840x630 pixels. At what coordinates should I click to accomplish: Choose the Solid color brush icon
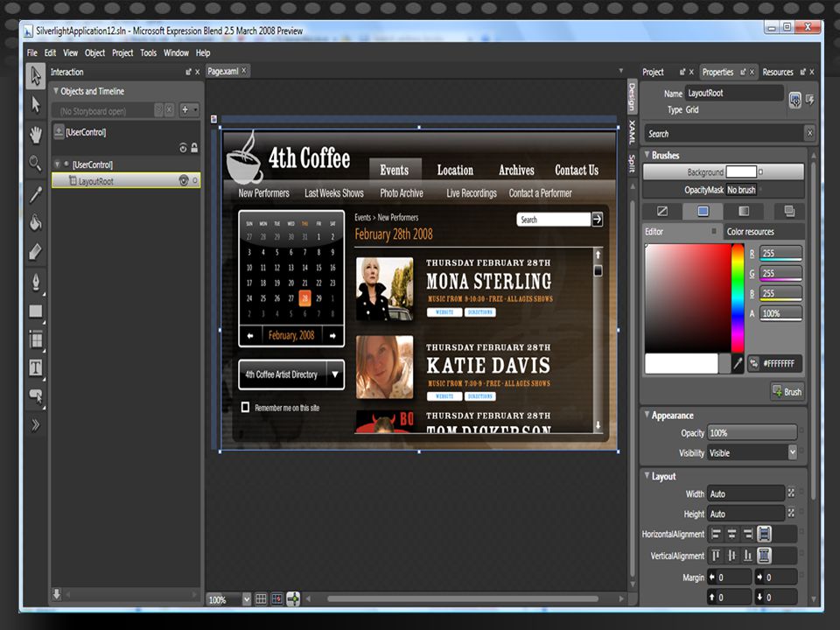pos(703,211)
